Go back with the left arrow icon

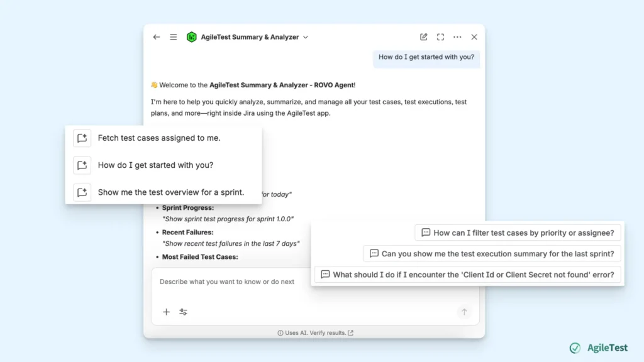(x=157, y=37)
